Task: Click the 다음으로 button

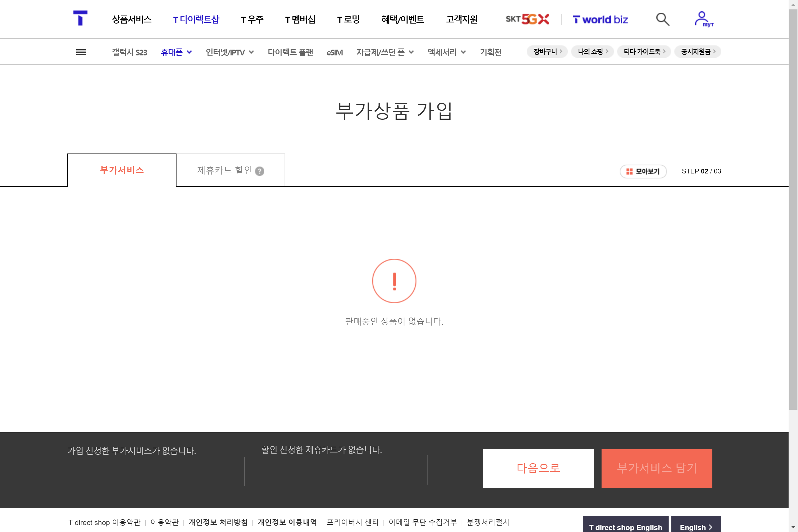Action: point(538,468)
